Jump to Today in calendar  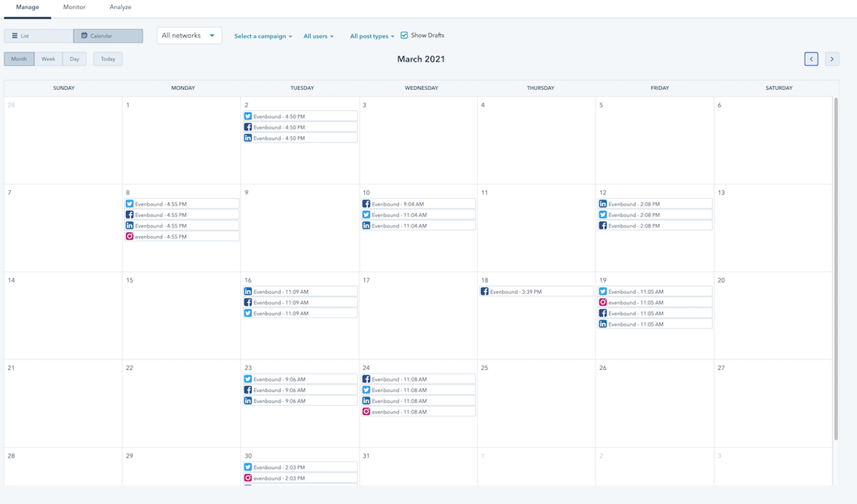coord(107,59)
